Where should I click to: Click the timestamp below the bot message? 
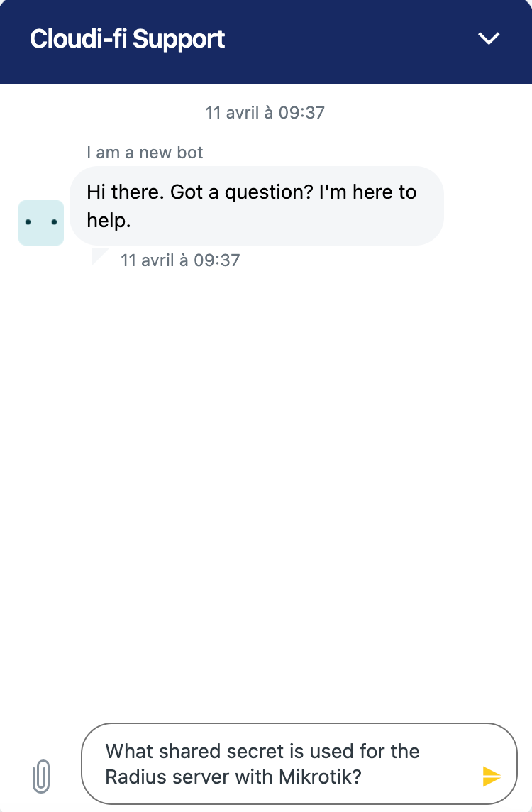click(x=180, y=260)
